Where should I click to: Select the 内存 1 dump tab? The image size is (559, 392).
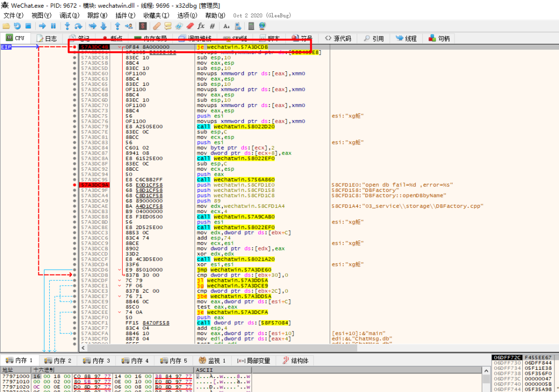(19, 360)
